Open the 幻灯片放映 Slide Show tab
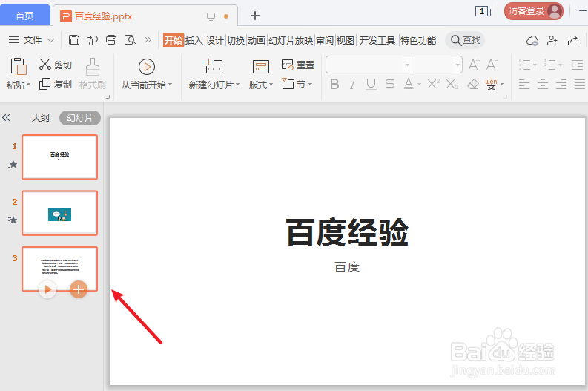 tap(291, 40)
